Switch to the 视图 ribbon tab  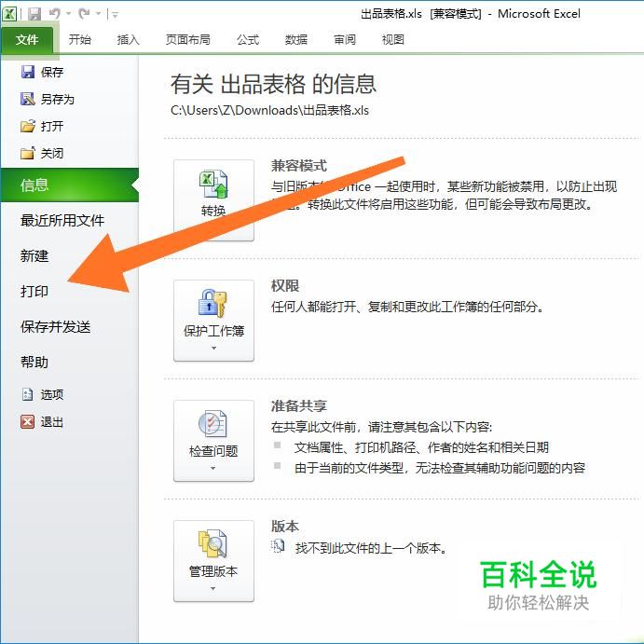pos(393,40)
